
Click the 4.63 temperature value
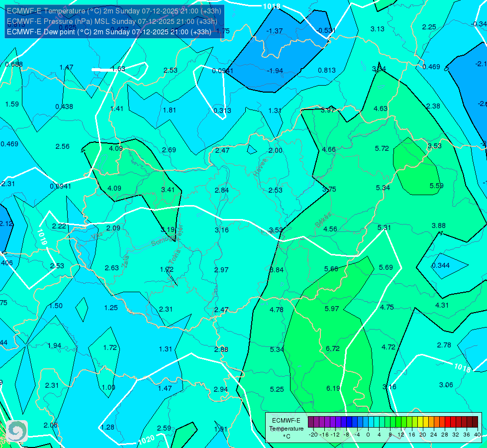pyautogui.click(x=381, y=109)
